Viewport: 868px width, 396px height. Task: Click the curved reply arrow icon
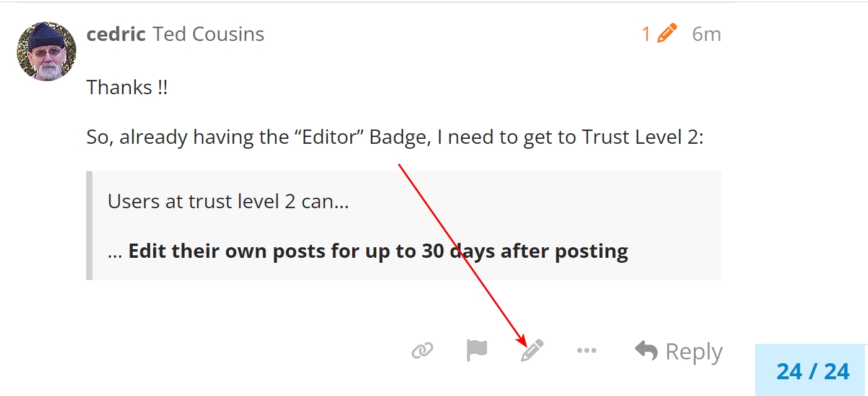coord(646,351)
